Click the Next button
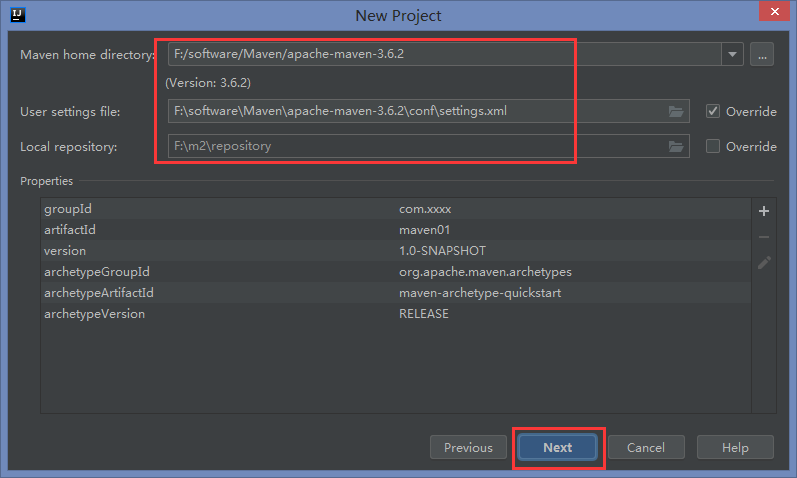This screenshot has width=797, height=478. click(557, 447)
